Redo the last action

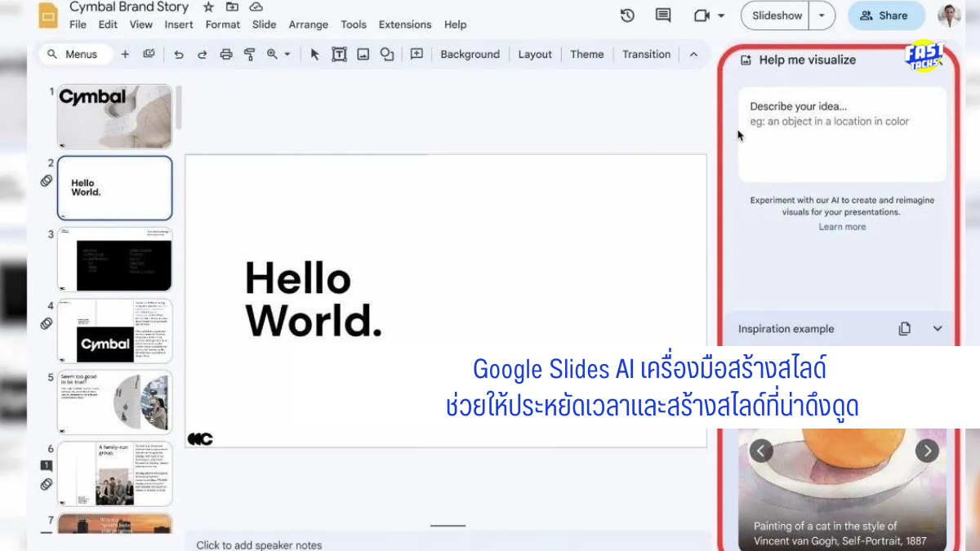[202, 54]
